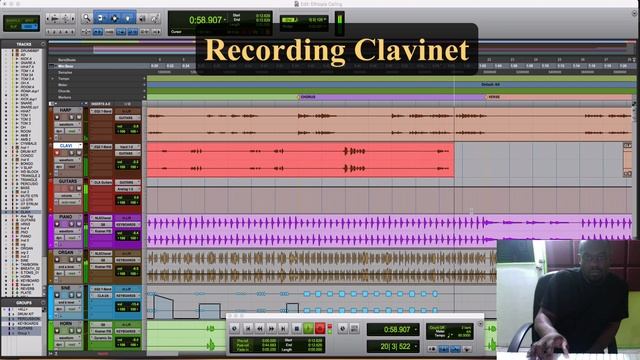Screen dimensions: 640x360
Task: Open CLAVI track view selector waveform
Action: coord(67,160)
